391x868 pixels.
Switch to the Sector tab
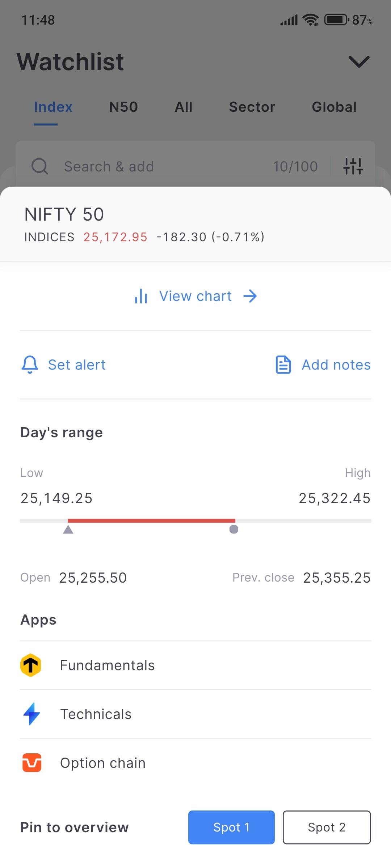(252, 107)
